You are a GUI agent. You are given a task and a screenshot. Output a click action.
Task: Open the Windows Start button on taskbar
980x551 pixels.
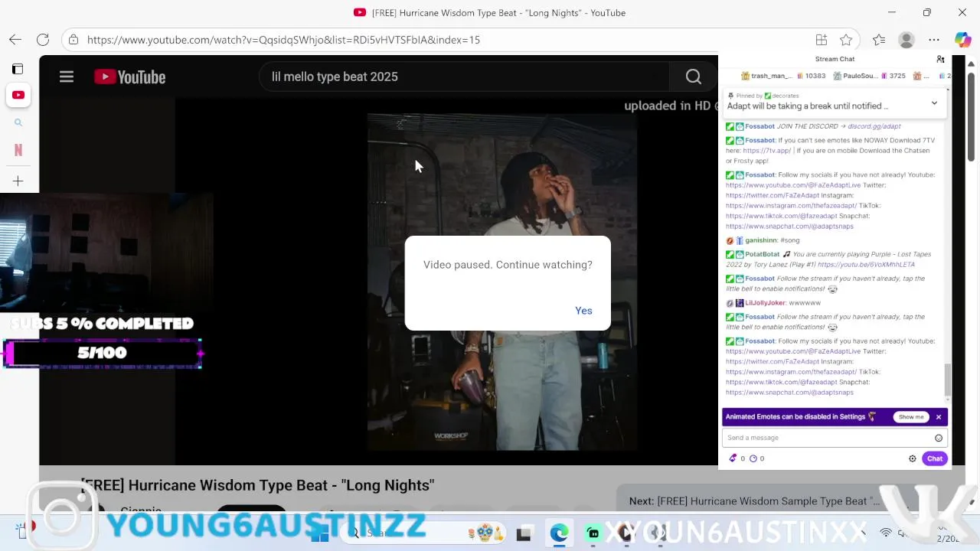(x=319, y=533)
